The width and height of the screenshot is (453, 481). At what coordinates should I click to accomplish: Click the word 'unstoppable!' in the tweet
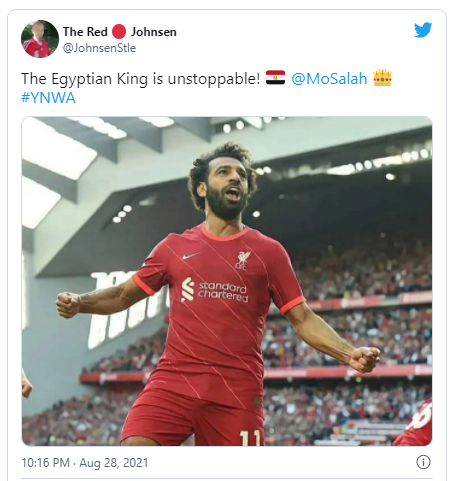click(214, 79)
